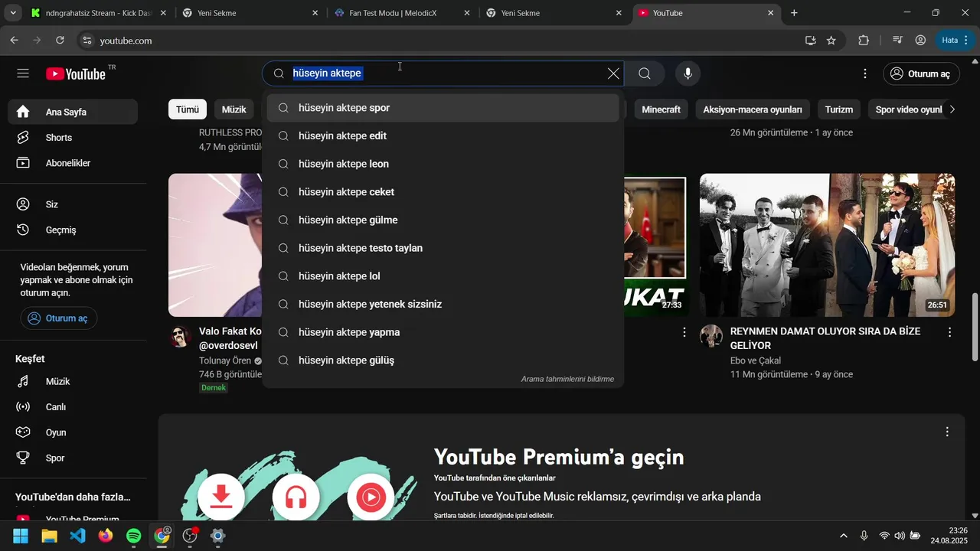
Task: Choose suggestion hüseyin aktepe ceket
Action: (443, 192)
